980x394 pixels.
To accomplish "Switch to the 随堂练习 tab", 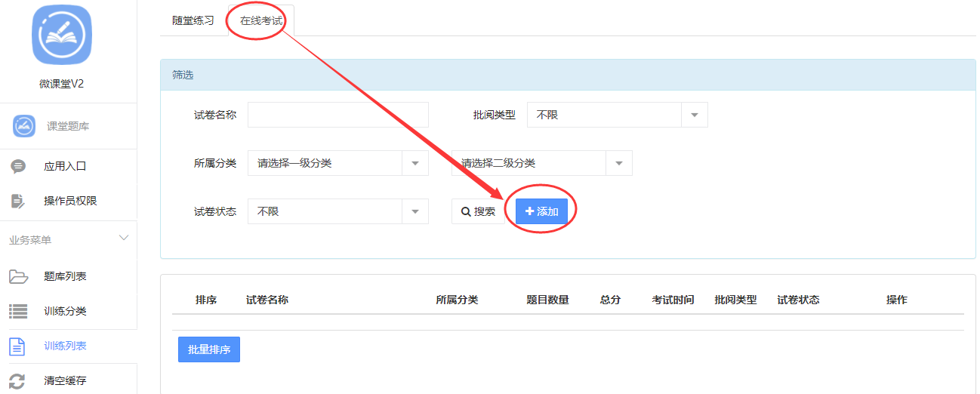I will click(193, 20).
